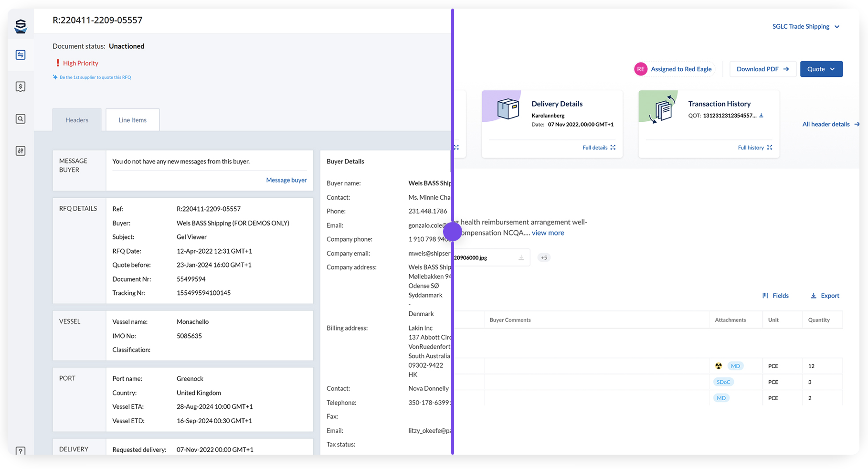
Task: Open the SGLC Trade Shipping account dropdown
Action: (x=806, y=26)
